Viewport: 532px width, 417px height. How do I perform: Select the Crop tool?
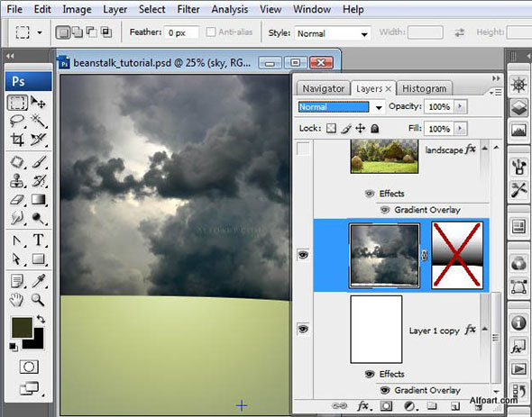pos(17,140)
